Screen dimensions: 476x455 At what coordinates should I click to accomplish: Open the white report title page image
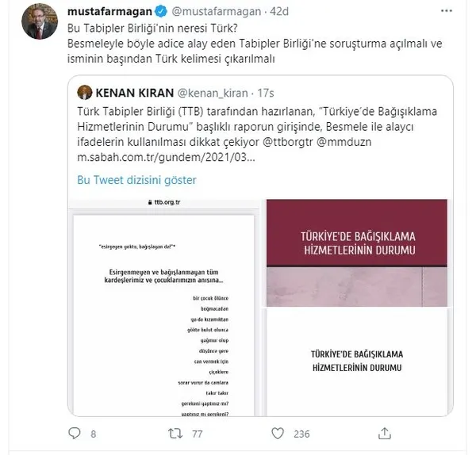357,362
